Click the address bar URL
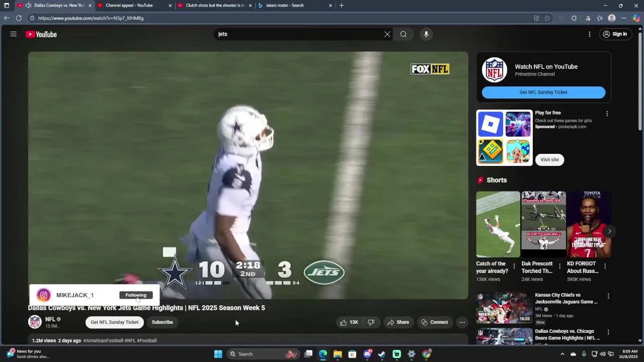Screen dimensions: 644x362 (x=91, y=18)
